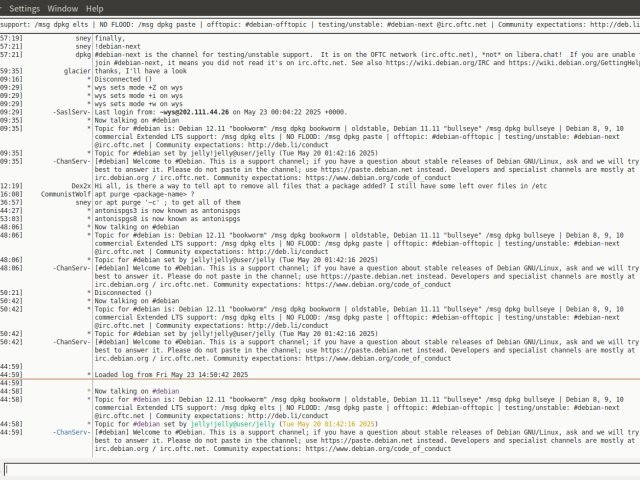Select sney's '!debian-next' message
This screenshot has width=640, height=480.
[118, 47]
